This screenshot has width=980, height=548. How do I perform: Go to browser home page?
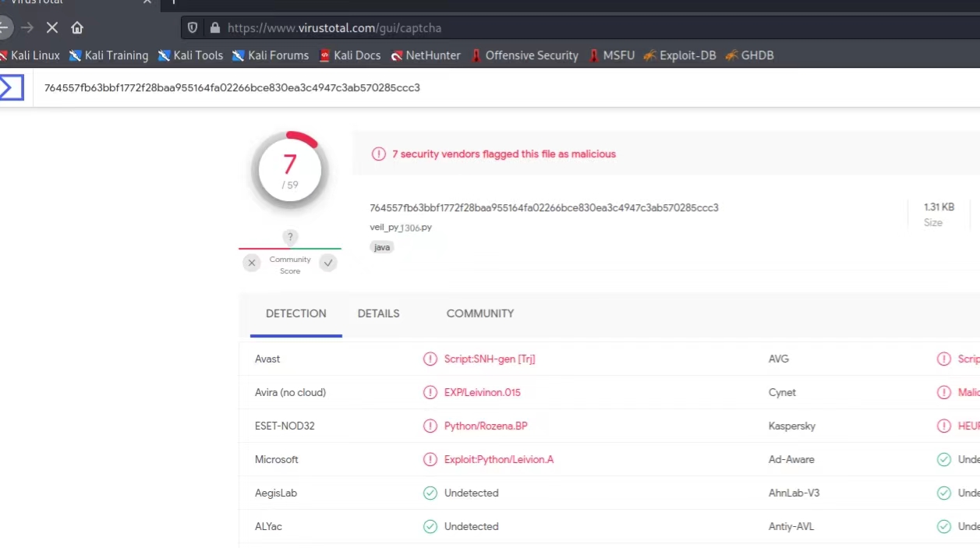pos(77,27)
